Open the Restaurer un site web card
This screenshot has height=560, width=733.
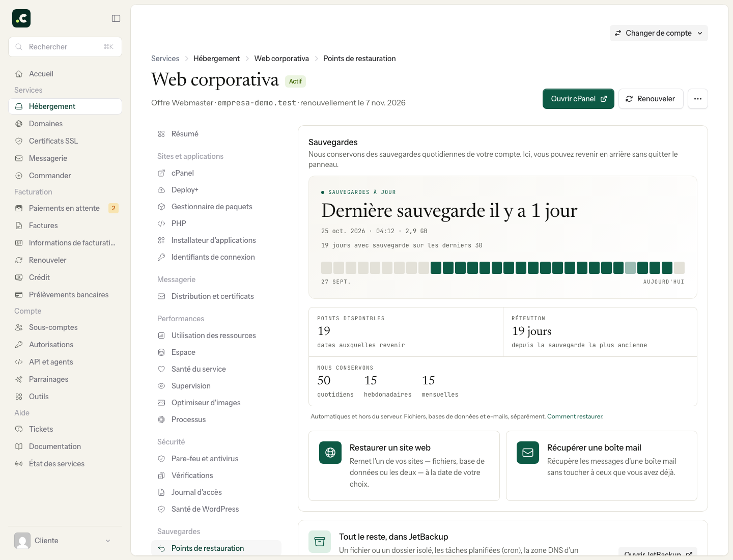404,466
